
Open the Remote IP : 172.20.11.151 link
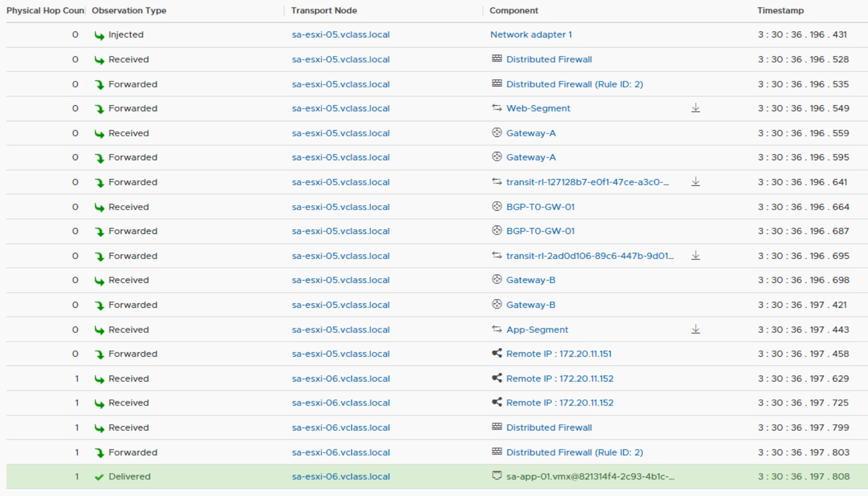click(559, 354)
